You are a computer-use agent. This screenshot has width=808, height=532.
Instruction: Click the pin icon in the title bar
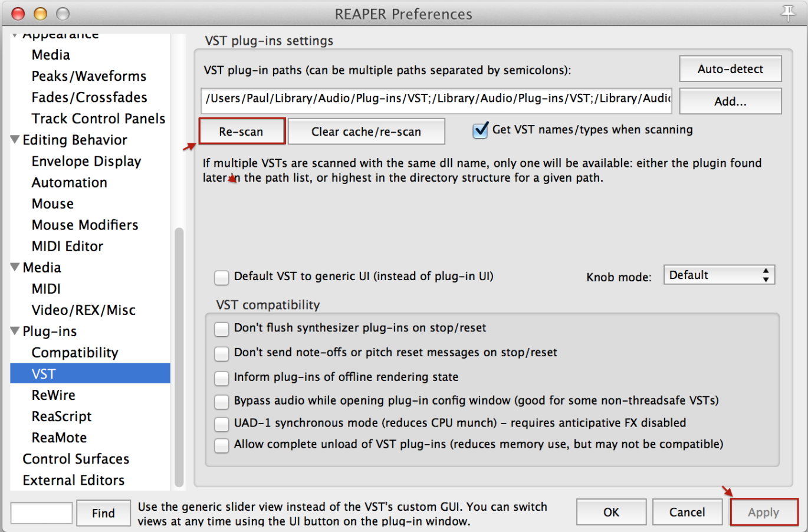point(788,13)
